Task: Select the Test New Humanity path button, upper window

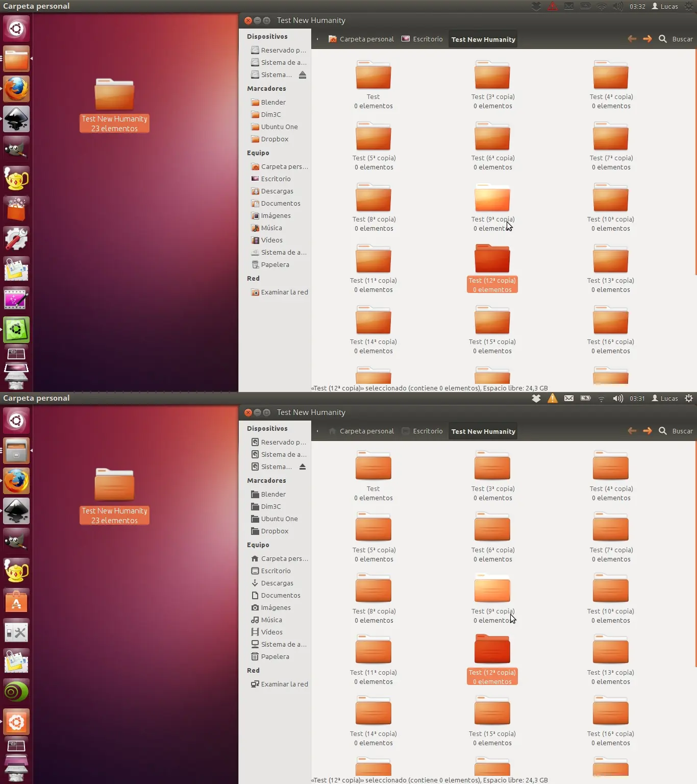Action: coord(483,39)
